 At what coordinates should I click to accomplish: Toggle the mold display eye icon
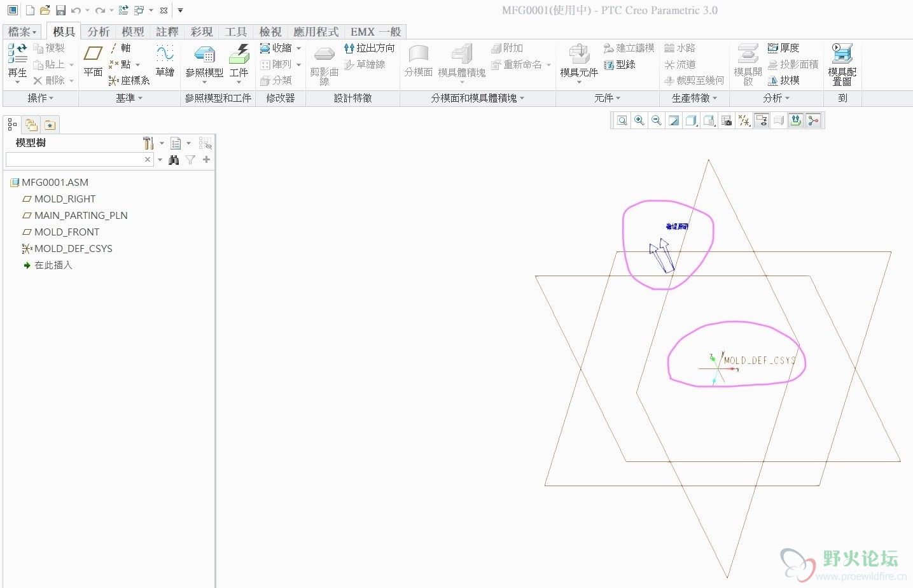tap(761, 120)
